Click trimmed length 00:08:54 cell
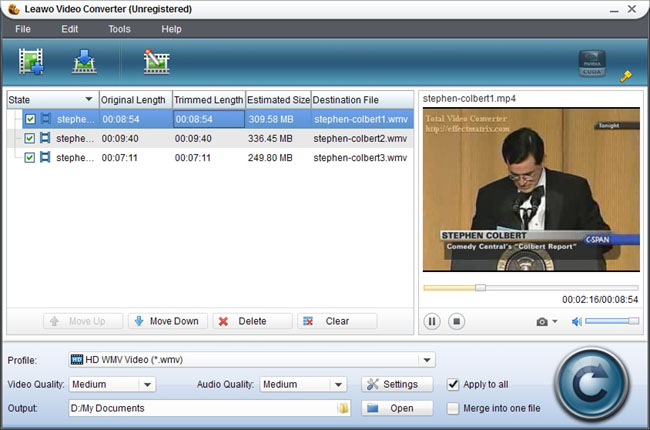This screenshot has height=430, width=650. tap(209, 119)
